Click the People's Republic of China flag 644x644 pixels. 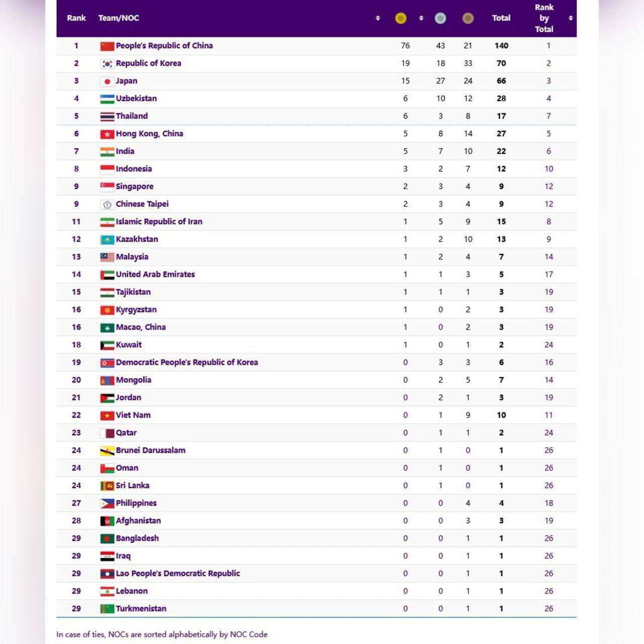pyautogui.click(x=107, y=46)
